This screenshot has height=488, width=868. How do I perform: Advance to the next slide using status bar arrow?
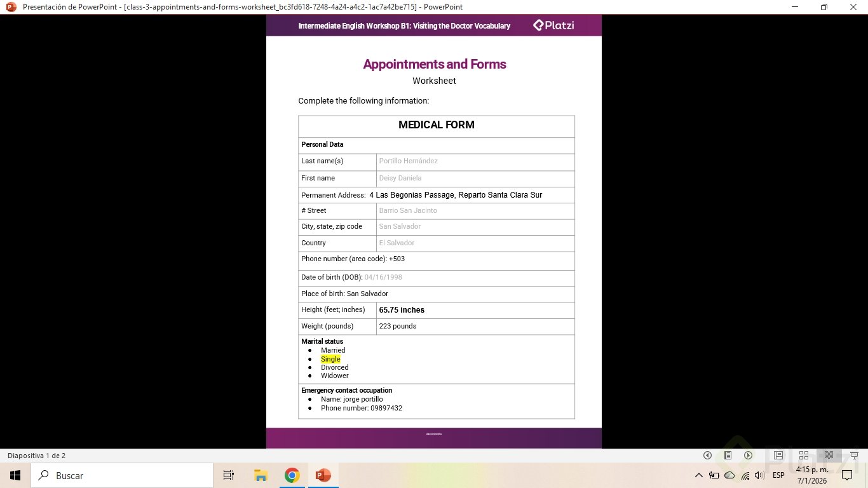749,455
